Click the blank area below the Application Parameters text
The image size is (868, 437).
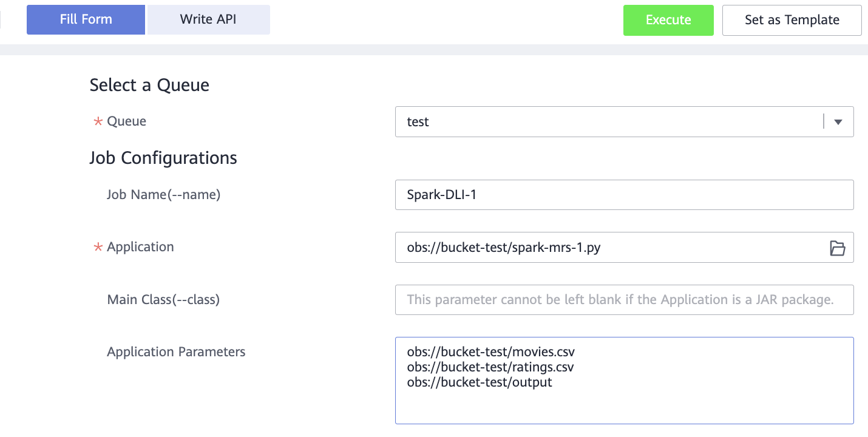pyautogui.click(x=624, y=407)
